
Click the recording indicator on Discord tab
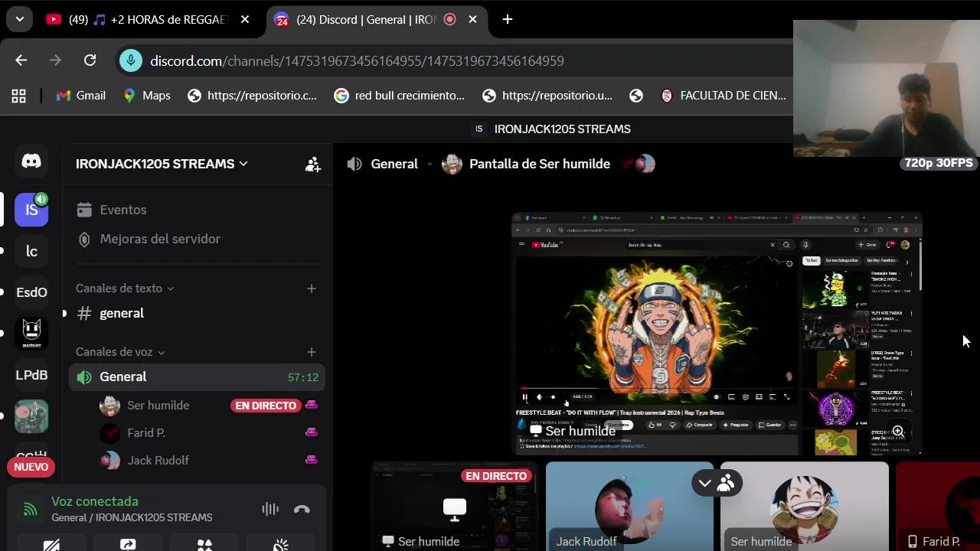click(450, 20)
